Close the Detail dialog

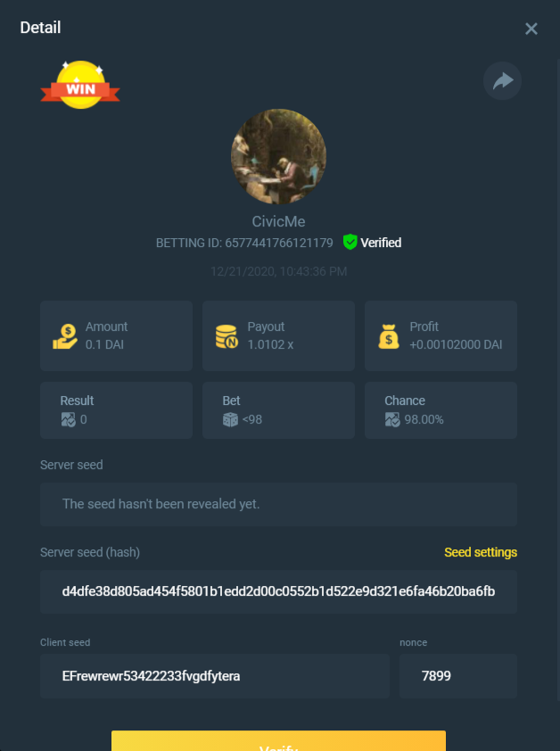[x=531, y=29]
